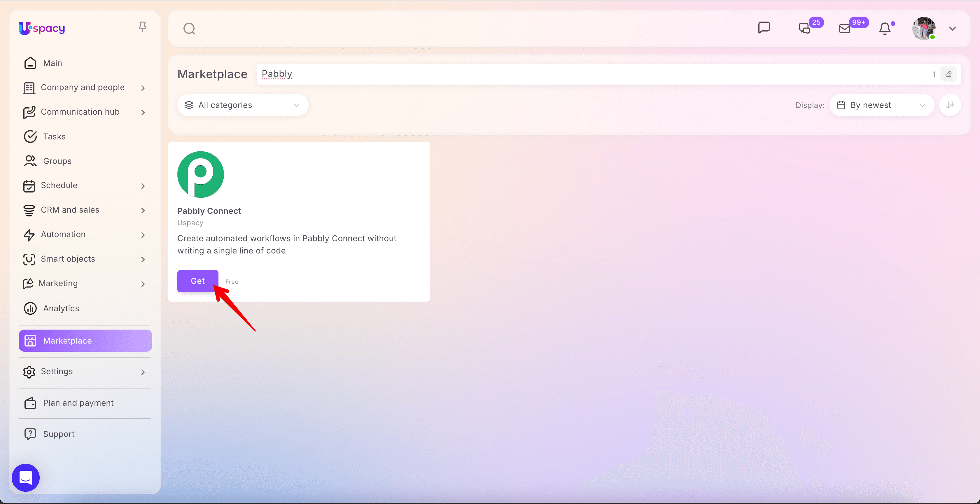Click the Schedule calendar icon
This screenshot has width=980, height=504.
[x=29, y=185]
